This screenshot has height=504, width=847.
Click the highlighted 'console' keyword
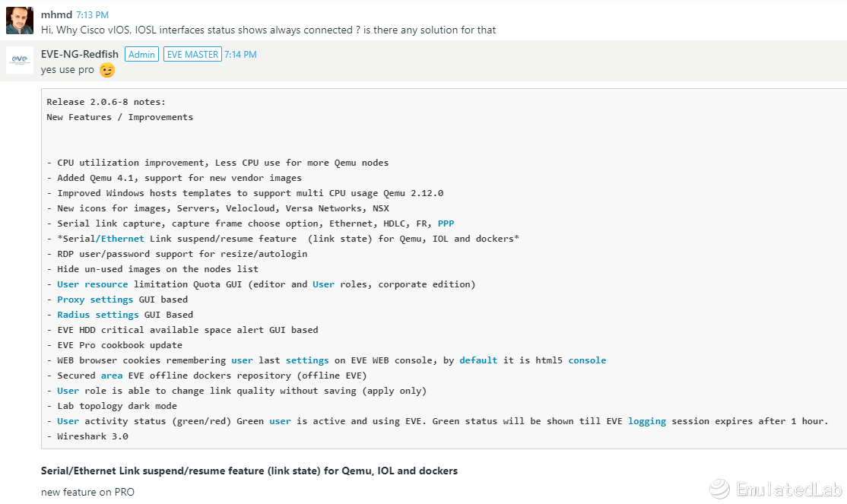click(587, 360)
